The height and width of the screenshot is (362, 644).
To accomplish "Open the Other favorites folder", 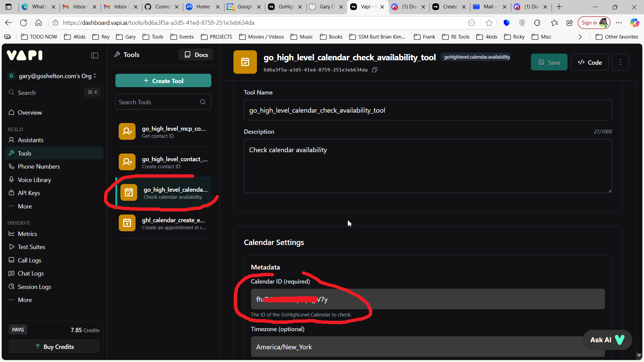I will click(x=617, y=37).
